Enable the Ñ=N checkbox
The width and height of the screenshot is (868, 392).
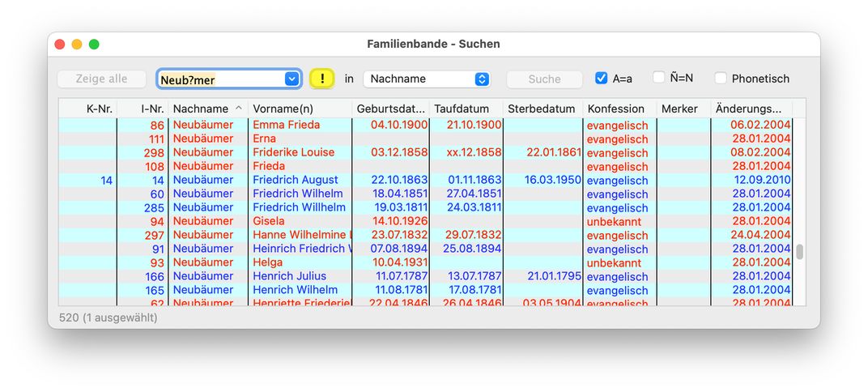click(659, 78)
